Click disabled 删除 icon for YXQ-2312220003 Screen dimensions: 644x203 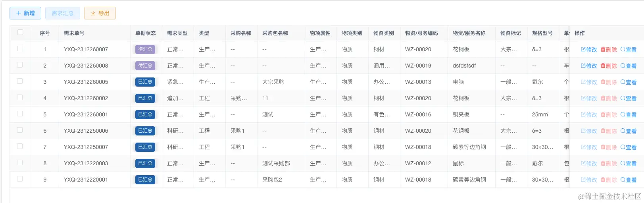(x=609, y=164)
